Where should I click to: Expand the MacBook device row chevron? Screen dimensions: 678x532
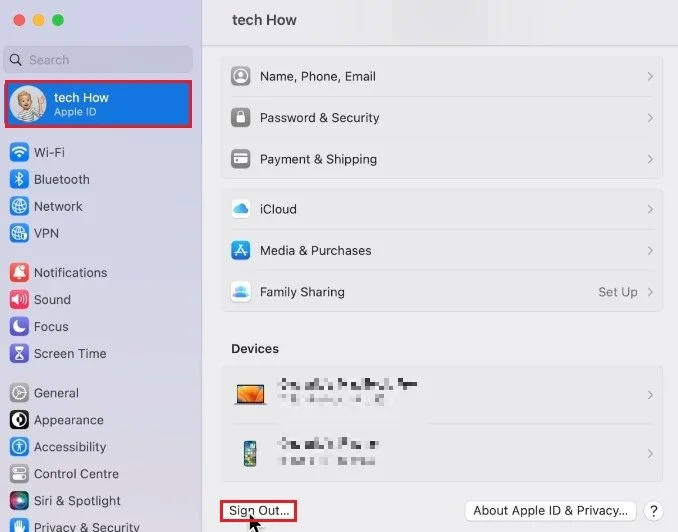650,395
